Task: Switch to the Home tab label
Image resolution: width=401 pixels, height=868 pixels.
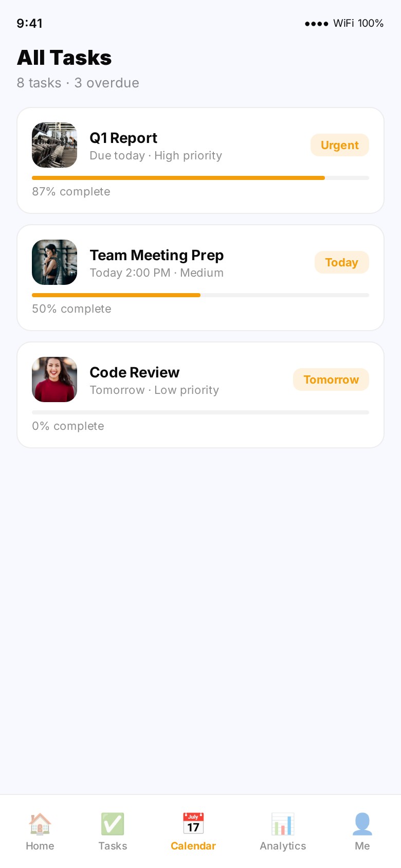Action: tap(40, 846)
